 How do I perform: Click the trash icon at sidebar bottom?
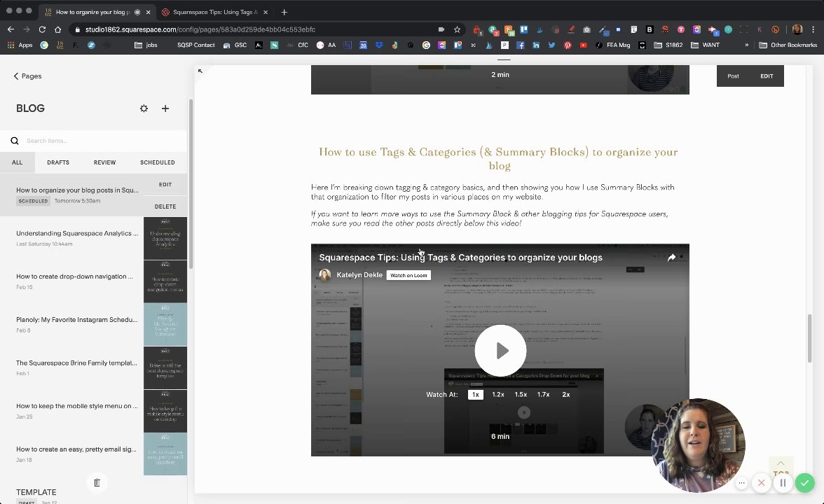click(x=97, y=482)
